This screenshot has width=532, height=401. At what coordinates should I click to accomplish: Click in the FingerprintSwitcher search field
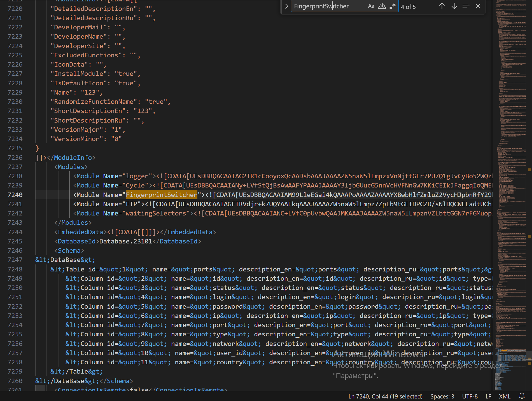coord(328,6)
